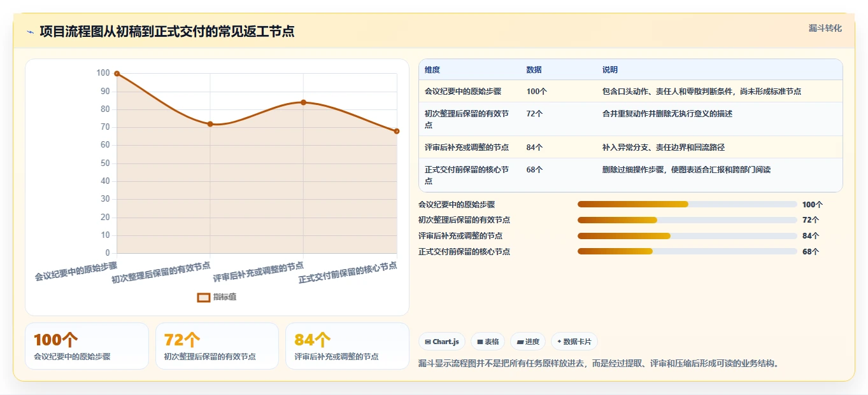Click the progress list label 正式交付前保留的核心节点

[x=464, y=252]
